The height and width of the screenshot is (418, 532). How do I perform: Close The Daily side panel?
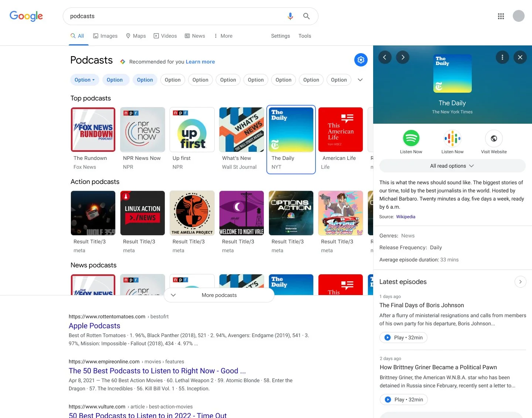pyautogui.click(x=520, y=57)
